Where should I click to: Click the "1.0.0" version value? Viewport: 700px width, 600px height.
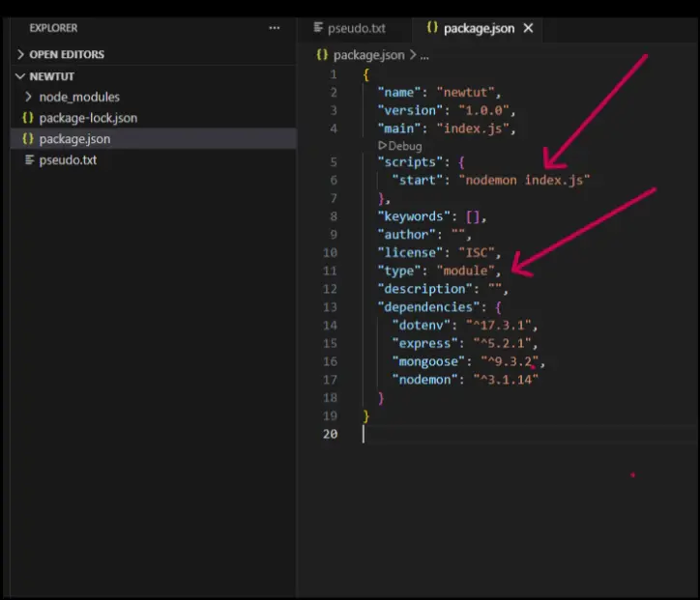tap(484, 110)
